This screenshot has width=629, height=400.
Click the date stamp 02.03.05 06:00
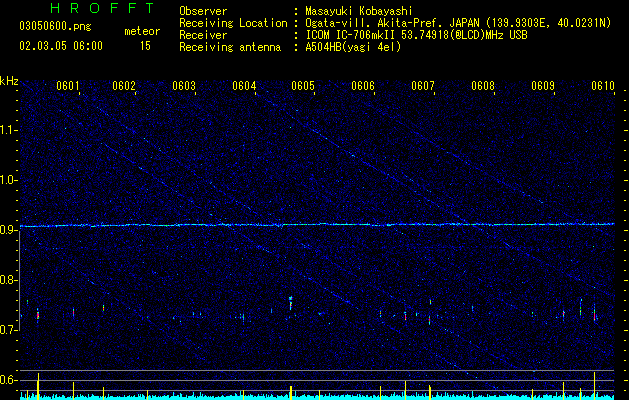(61, 46)
